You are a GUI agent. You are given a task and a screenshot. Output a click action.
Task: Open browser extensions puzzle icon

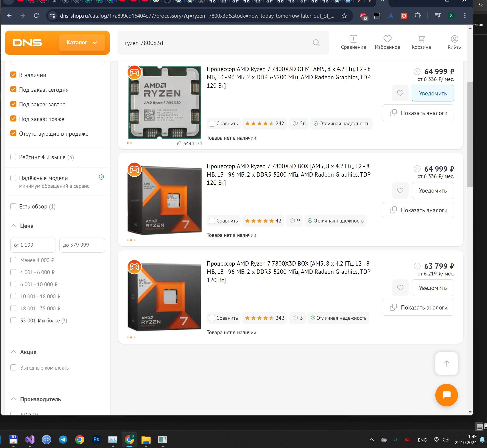(417, 16)
